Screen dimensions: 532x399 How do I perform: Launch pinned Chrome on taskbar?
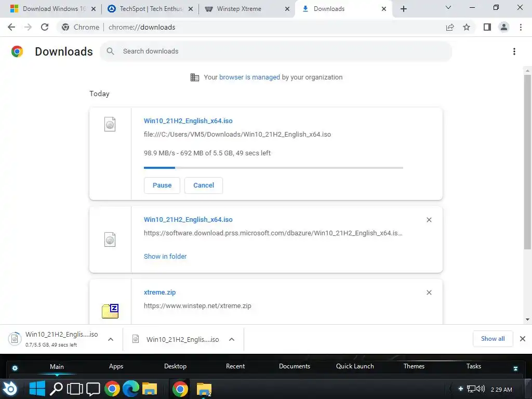click(112, 389)
